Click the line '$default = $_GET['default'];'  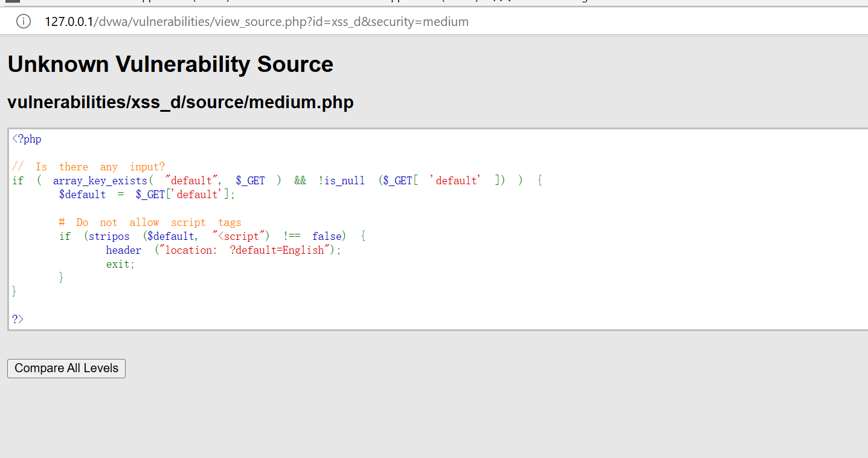(x=147, y=195)
